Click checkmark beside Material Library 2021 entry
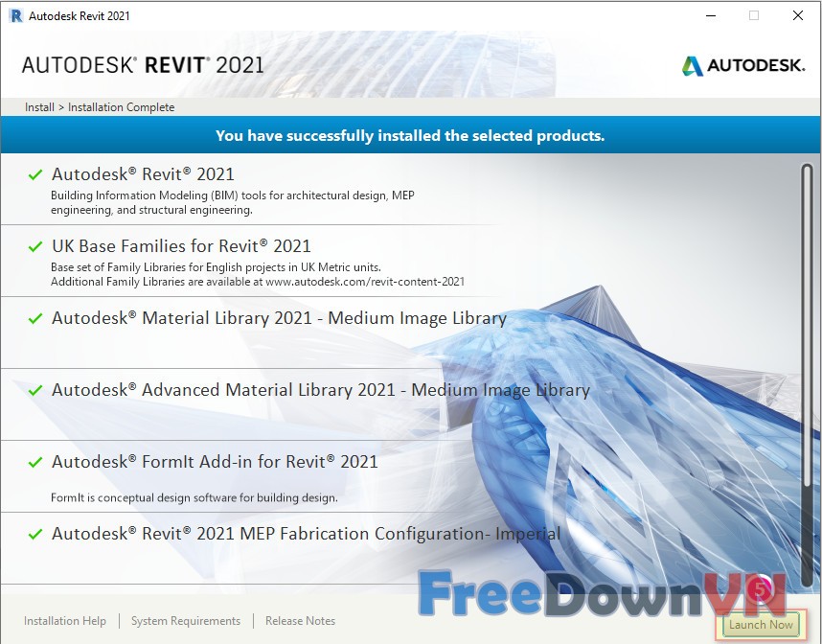The image size is (822, 644). click(x=35, y=319)
